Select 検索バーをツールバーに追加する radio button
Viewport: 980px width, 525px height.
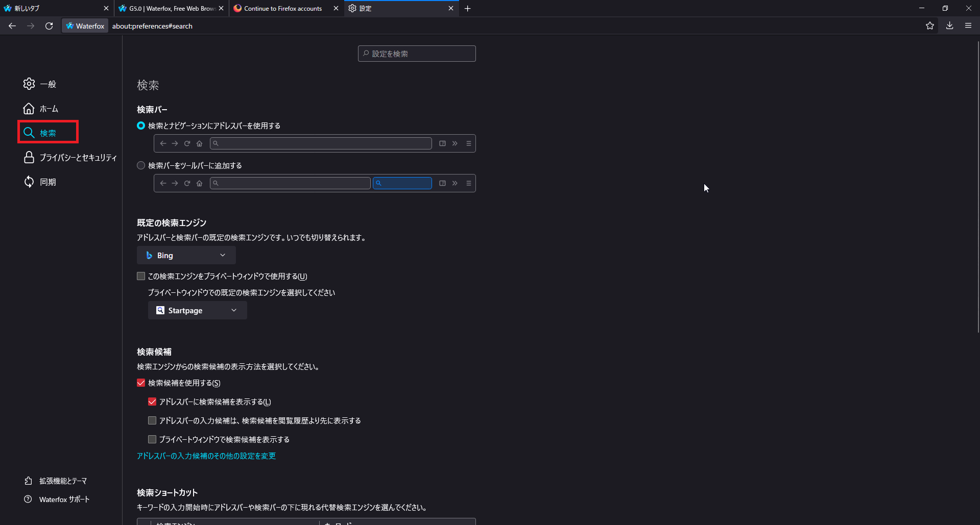(x=141, y=165)
